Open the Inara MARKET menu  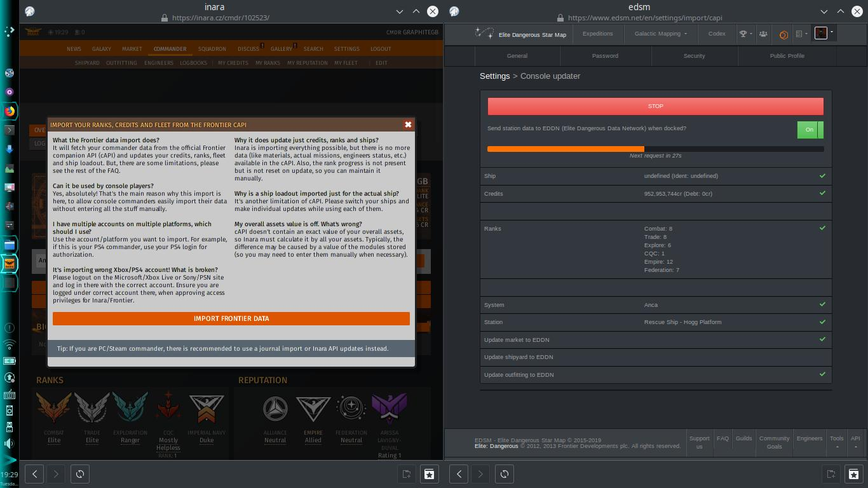pyautogui.click(x=132, y=49)
